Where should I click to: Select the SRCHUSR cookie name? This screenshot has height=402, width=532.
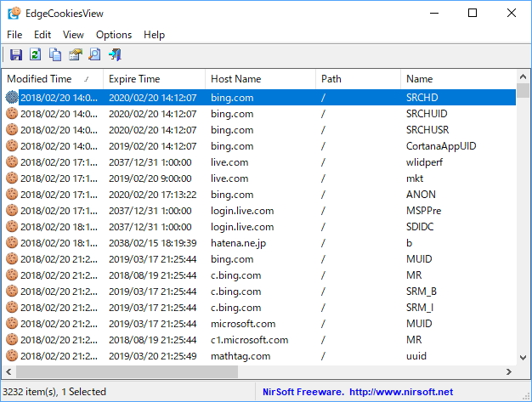pyautogui.click(x=427, y=129)
